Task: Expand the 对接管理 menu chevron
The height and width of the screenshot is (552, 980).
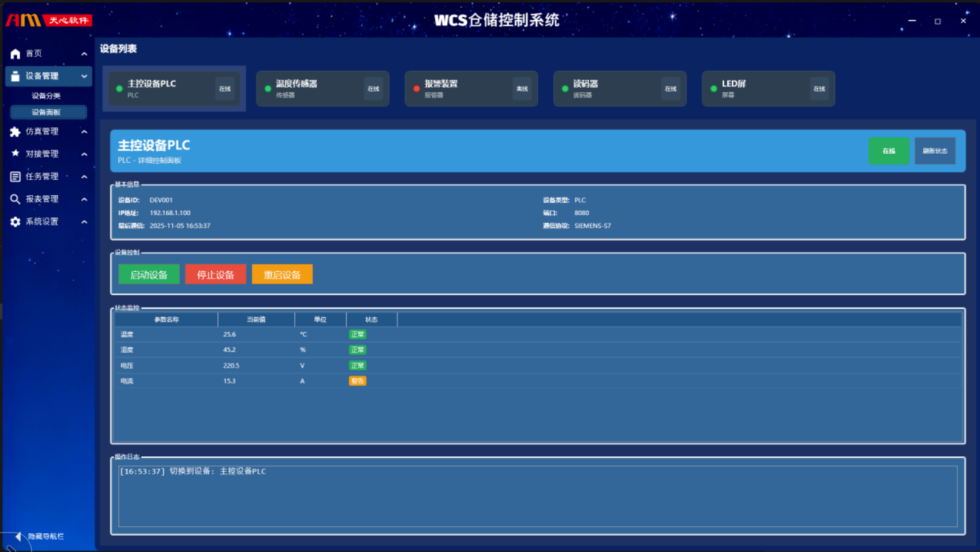Action: point(84,154)
